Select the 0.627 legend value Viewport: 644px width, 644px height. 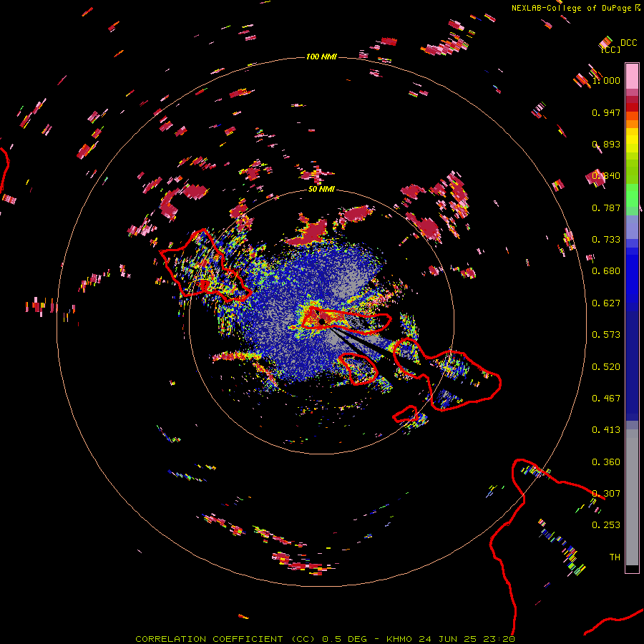pos(606,303)
